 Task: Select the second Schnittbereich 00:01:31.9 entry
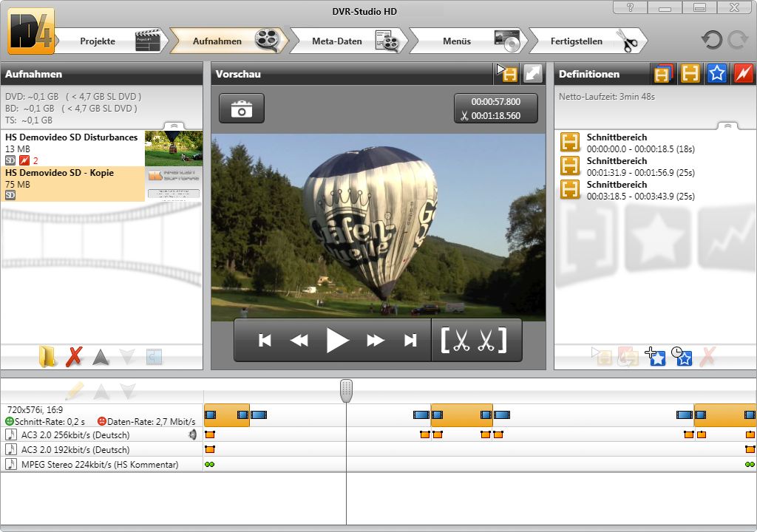[628, 166]
